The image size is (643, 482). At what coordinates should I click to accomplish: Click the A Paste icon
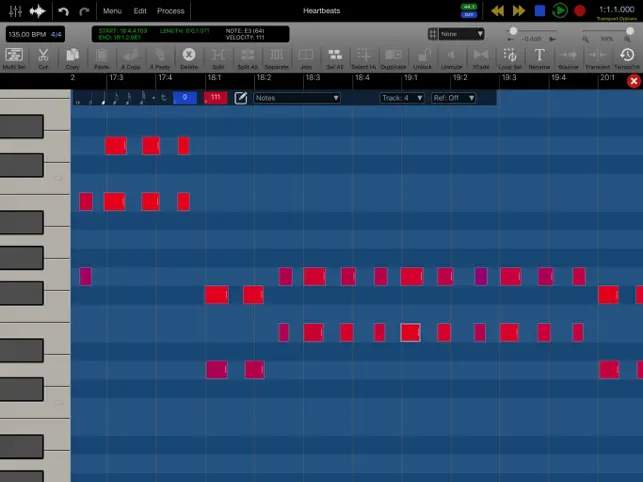[x=160, y=58]
